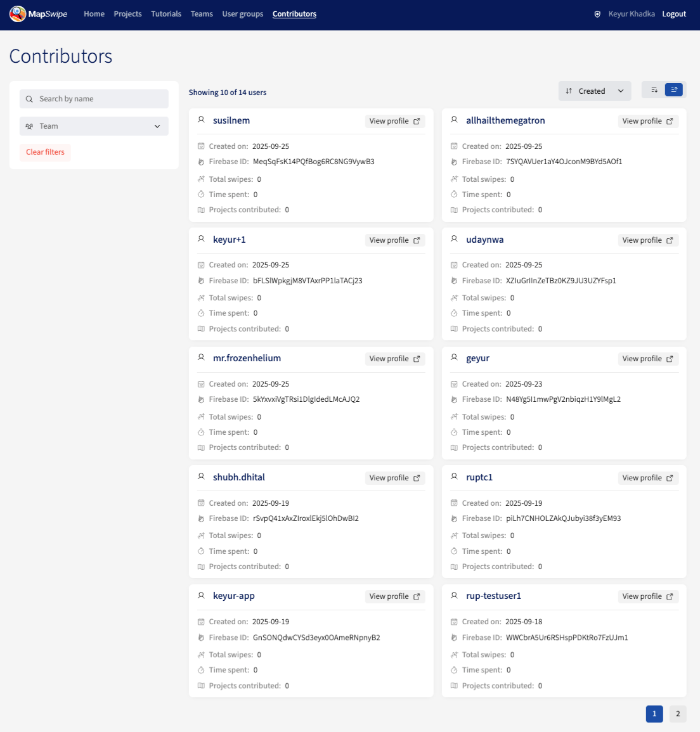Click the user icon next to keyur-app
The height and width of the screenshot is (732, 700).
(201, 596)
